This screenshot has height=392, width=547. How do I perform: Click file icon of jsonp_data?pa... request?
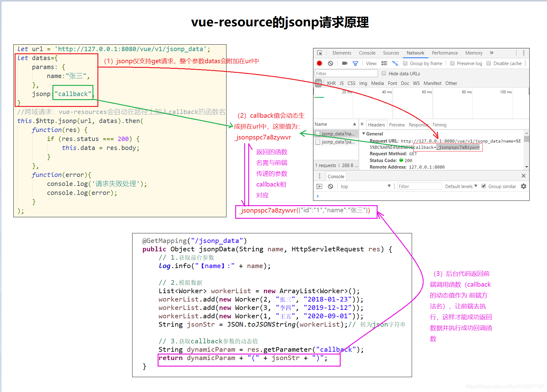click(x=318, y=142)
